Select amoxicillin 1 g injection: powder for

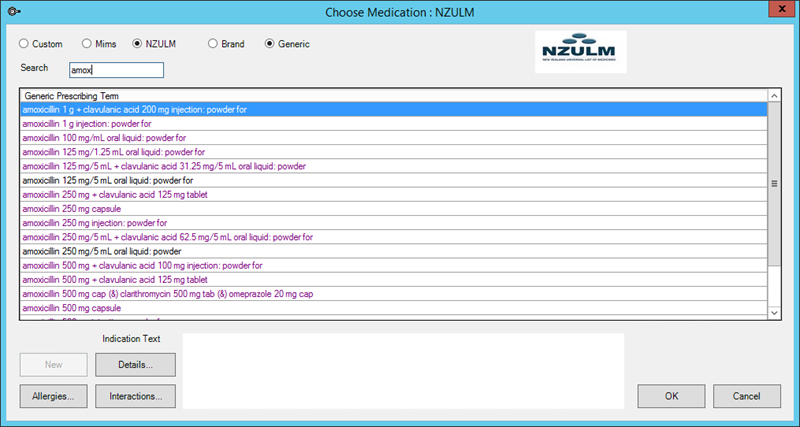394,124
